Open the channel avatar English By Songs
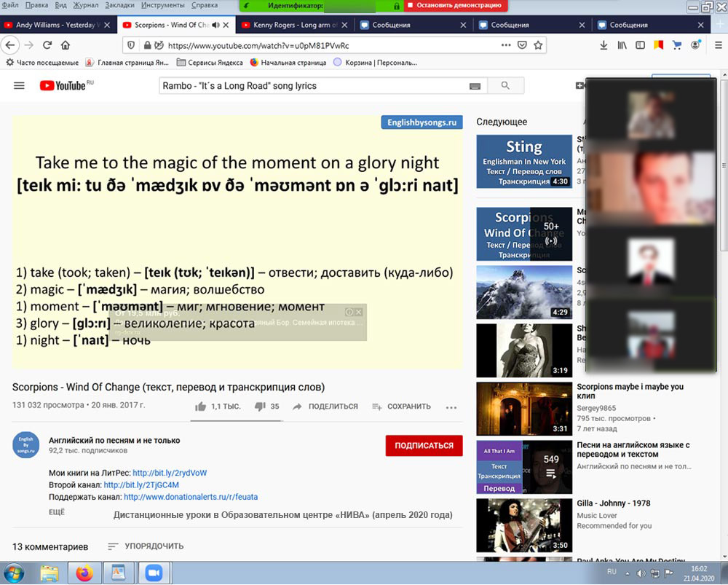The width and height of the screenshot is (728, 585). click(x=26, y=444)
